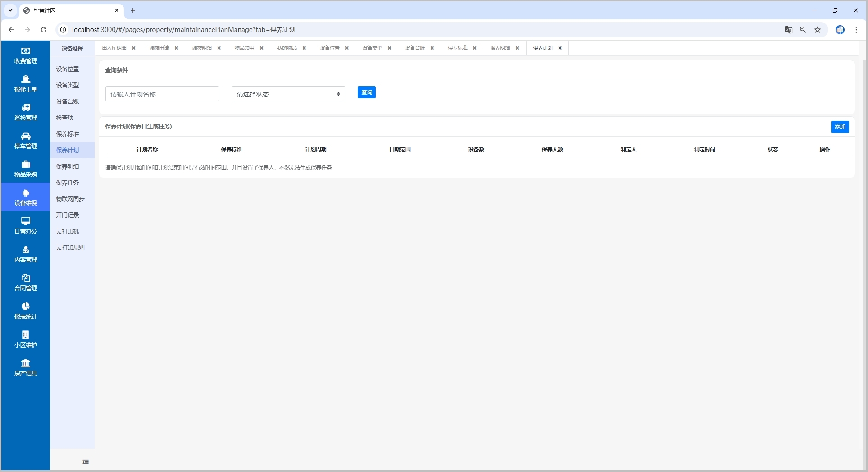Click the 房产信息 building icon
The width and height of the screenshot is (868, 472).
click(x=26, y=363)
